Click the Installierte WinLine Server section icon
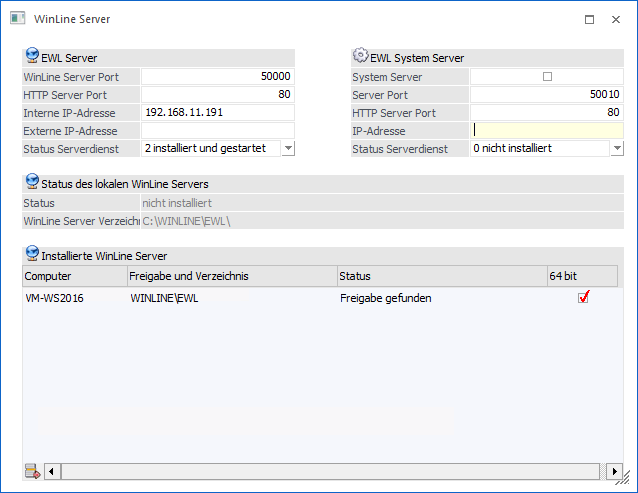638x493 pixels. (x=31, y=255)
